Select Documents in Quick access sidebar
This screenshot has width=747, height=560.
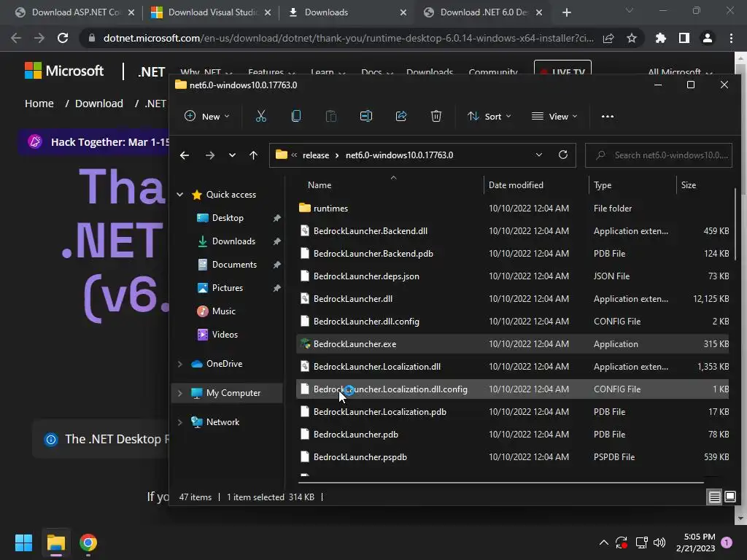[234, 264]
